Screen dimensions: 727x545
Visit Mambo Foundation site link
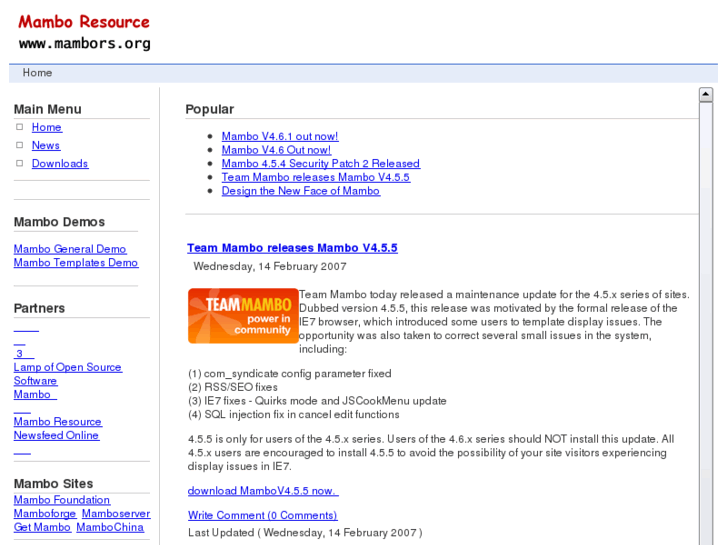[62, 500]
